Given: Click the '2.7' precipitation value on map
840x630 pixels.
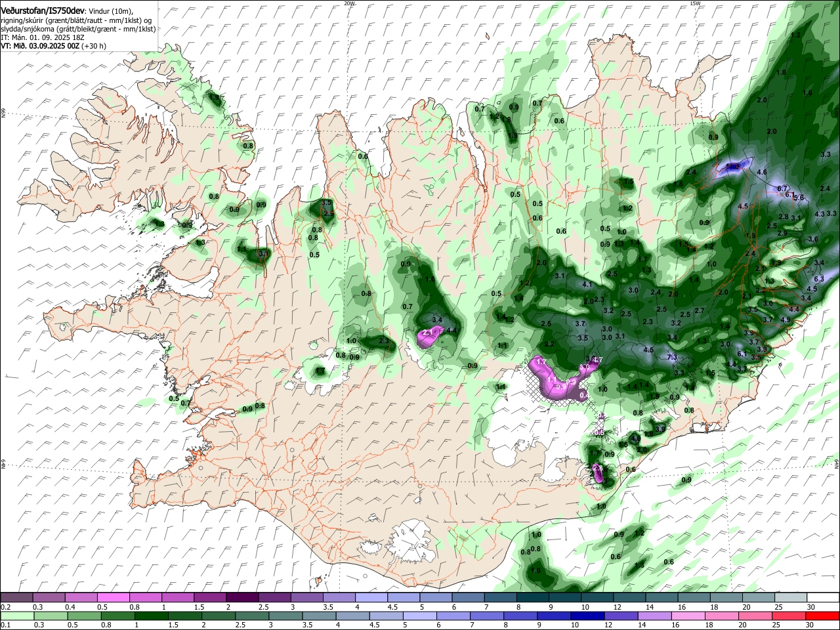Looking at the screenshot, I should pos(700,310).
